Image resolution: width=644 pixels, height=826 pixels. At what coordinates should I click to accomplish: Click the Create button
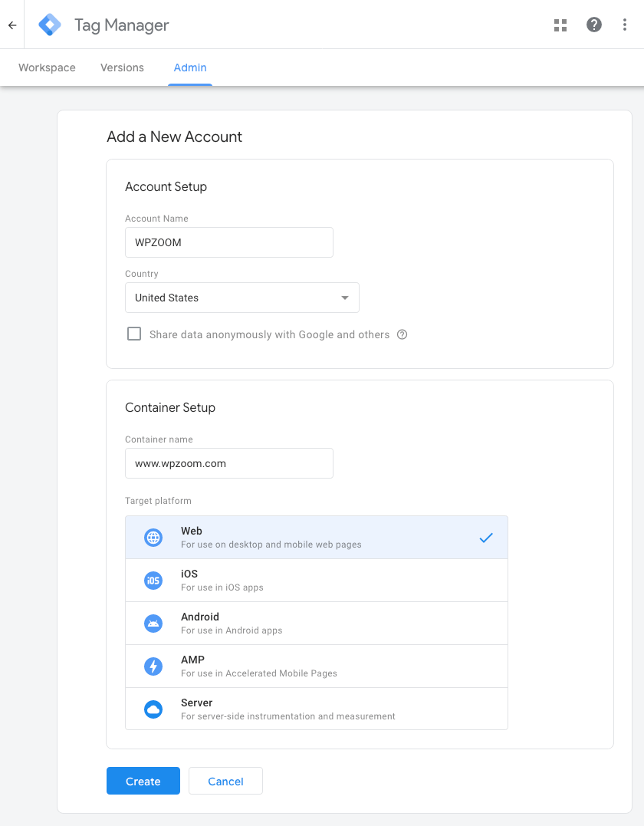pyautogui.click(x=143, y=781)
